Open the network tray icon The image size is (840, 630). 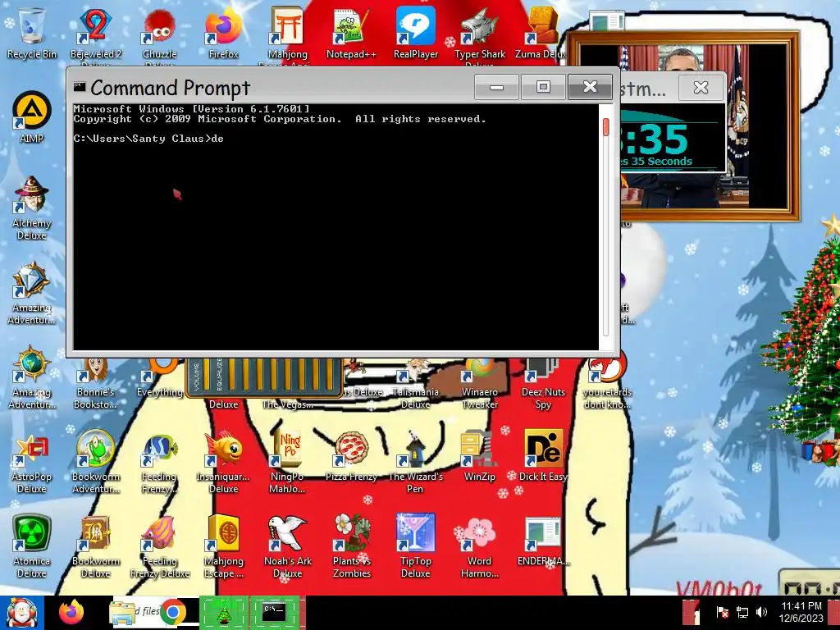[x=742, y=612]
